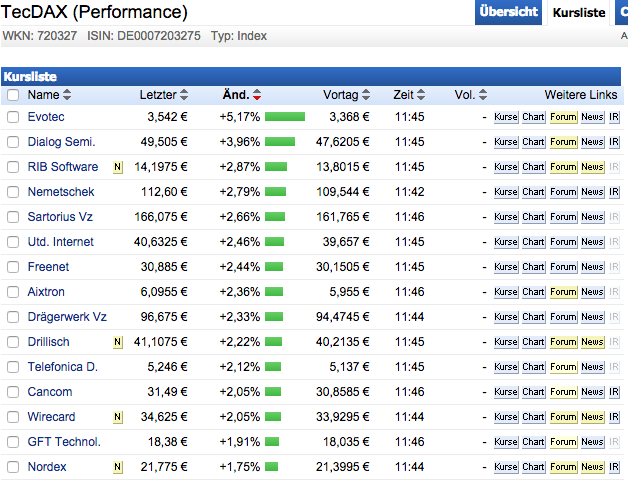The image size is (628, 480).
Task: Click the N news icon beside Drillisch
Action: (117, 342)
